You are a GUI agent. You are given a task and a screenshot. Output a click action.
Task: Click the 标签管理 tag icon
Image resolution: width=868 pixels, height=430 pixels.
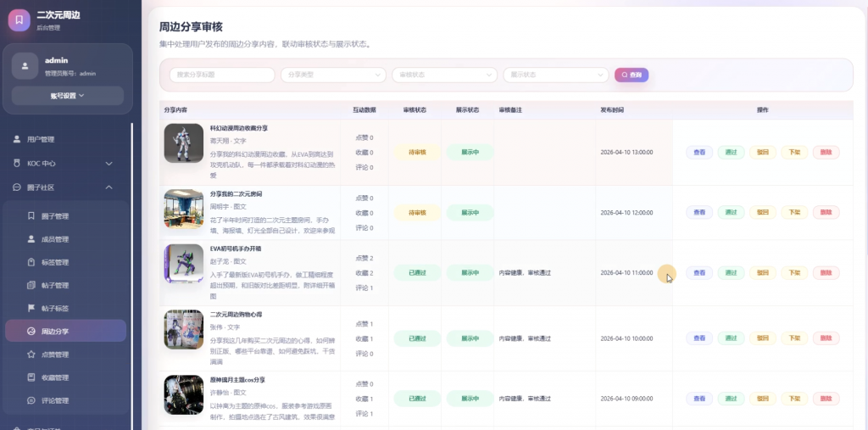31,262
